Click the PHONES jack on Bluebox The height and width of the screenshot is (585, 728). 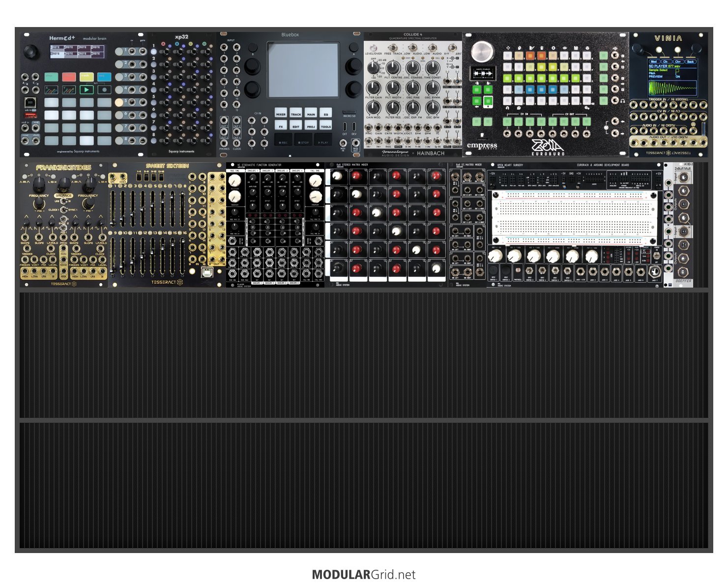coord(224,144)
